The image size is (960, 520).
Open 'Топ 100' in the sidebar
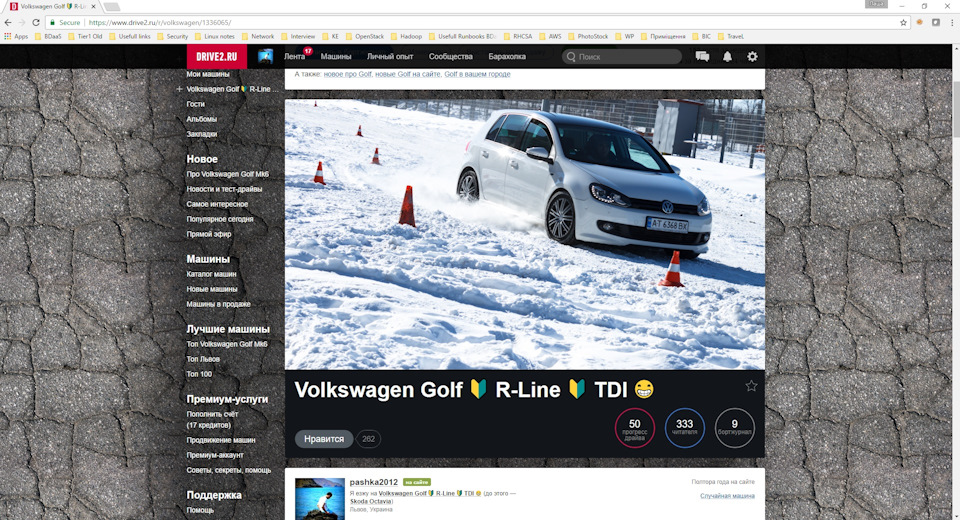coord(199,374)
